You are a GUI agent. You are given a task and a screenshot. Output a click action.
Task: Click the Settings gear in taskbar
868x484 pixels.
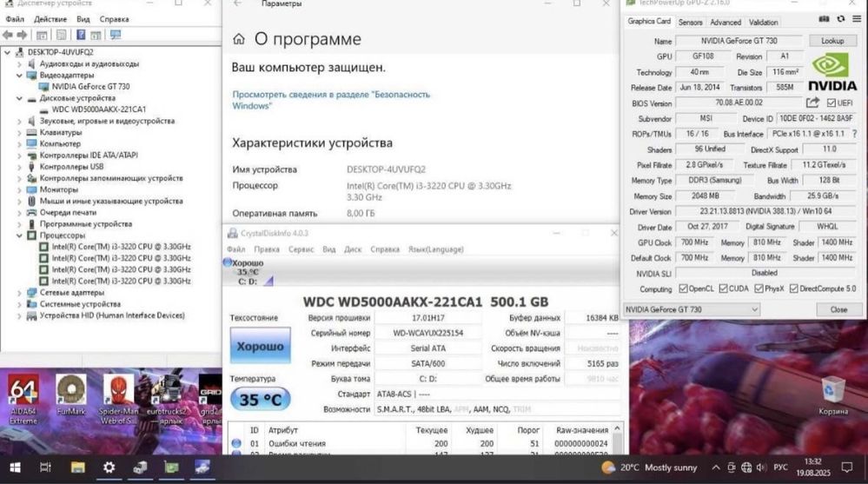[109, 468]
